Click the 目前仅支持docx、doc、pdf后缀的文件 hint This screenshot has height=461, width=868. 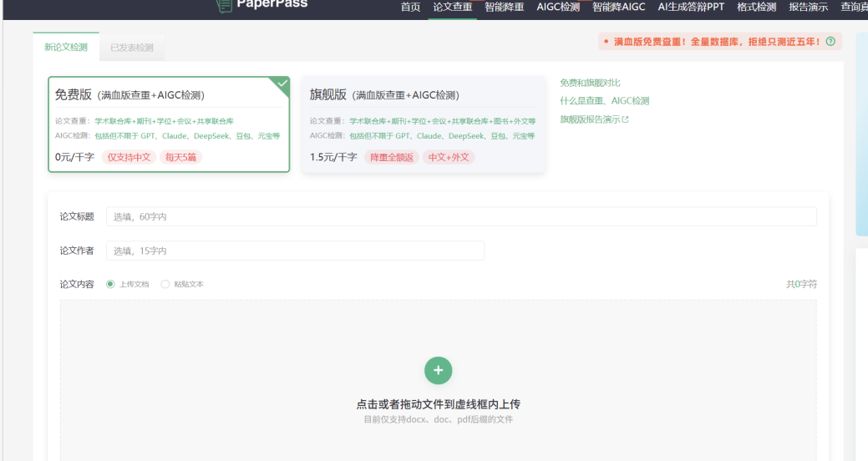tap(438, 419)
